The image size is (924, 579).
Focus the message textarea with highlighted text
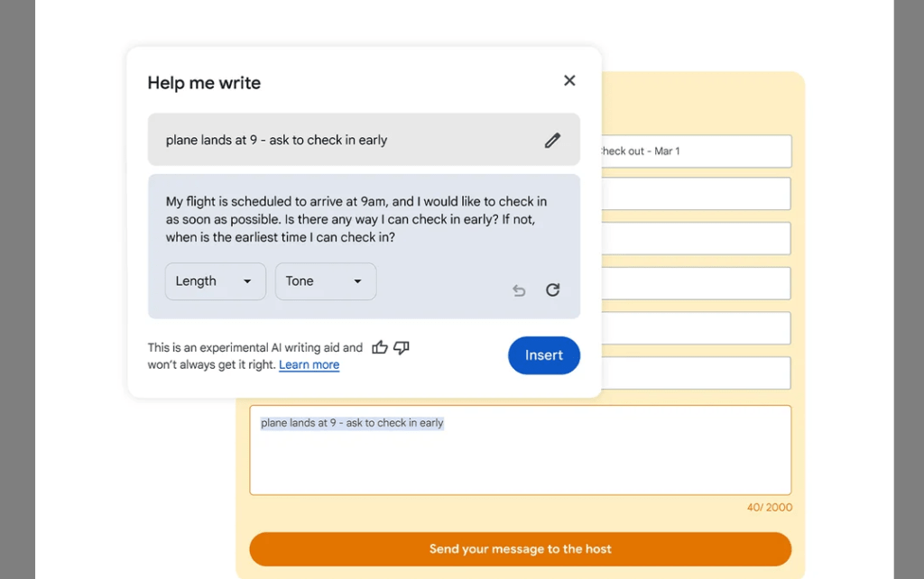(521, 450)
